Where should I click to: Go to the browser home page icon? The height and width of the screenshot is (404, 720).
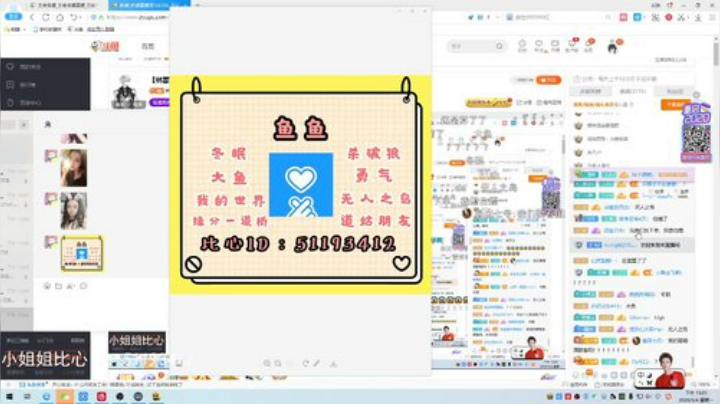point(60,17)
